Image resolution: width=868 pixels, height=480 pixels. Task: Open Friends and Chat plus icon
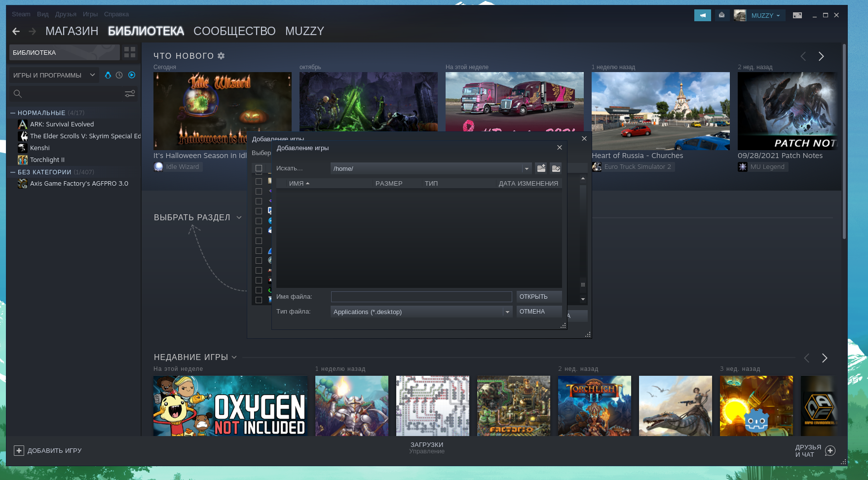(830, 451)
